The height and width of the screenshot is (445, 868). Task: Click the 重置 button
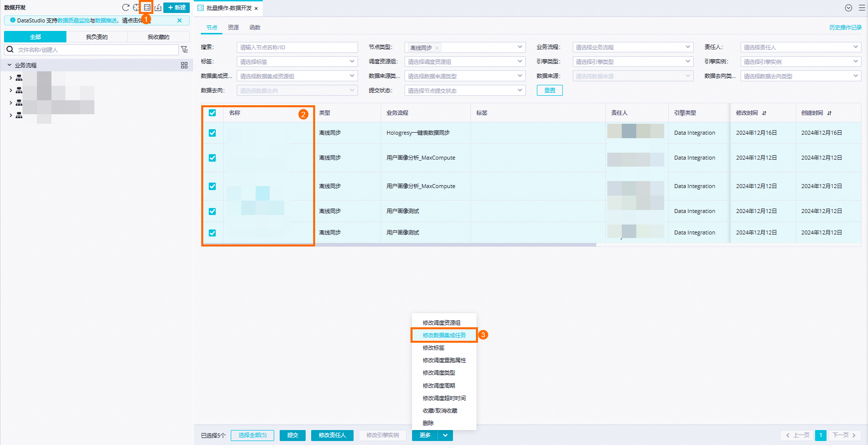coord(550,90)
